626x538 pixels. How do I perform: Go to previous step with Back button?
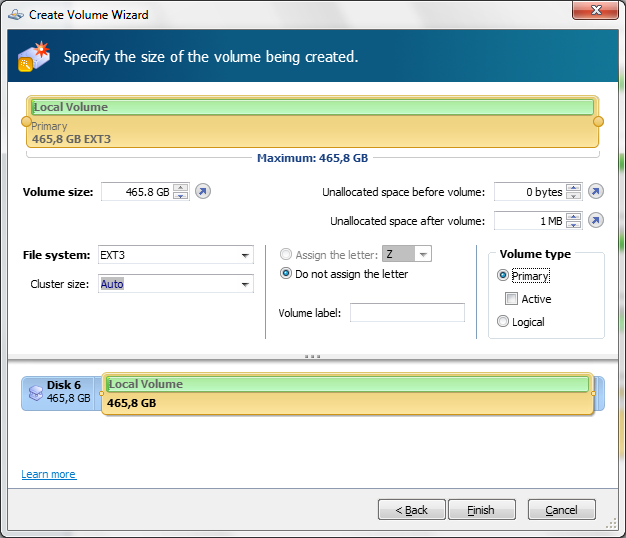pos(411,510)
